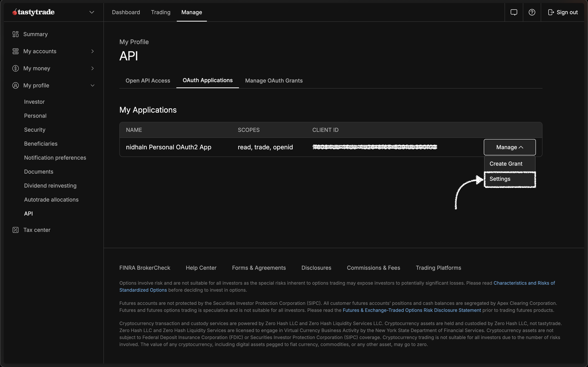Screen dimensions: 588x367
Task: Click the Sign out icon
Action: (x=551, y=12)
